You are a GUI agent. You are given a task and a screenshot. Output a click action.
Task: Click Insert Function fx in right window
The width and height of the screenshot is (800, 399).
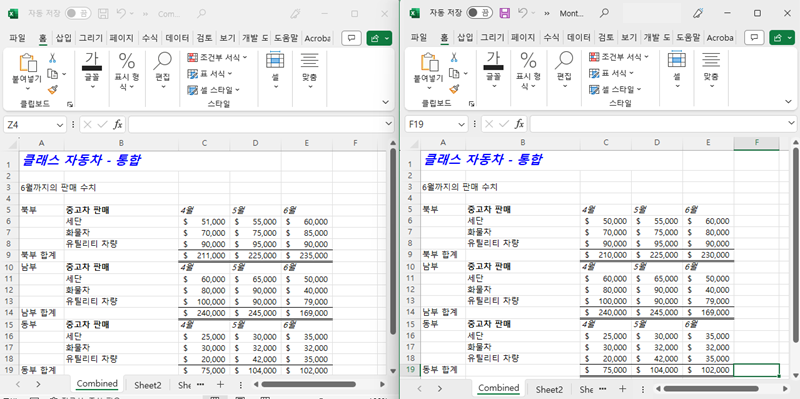520,124
